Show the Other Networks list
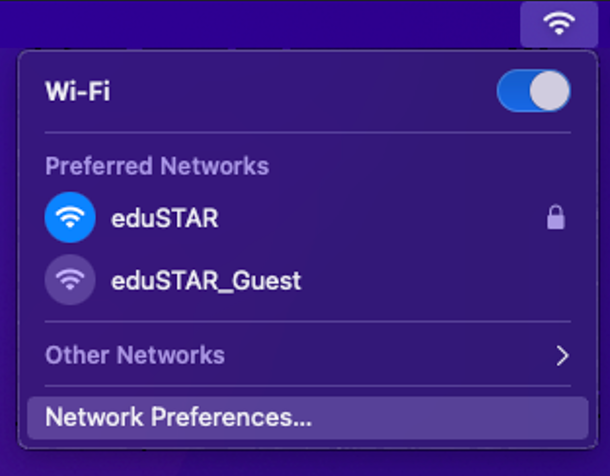 point(135,355)
